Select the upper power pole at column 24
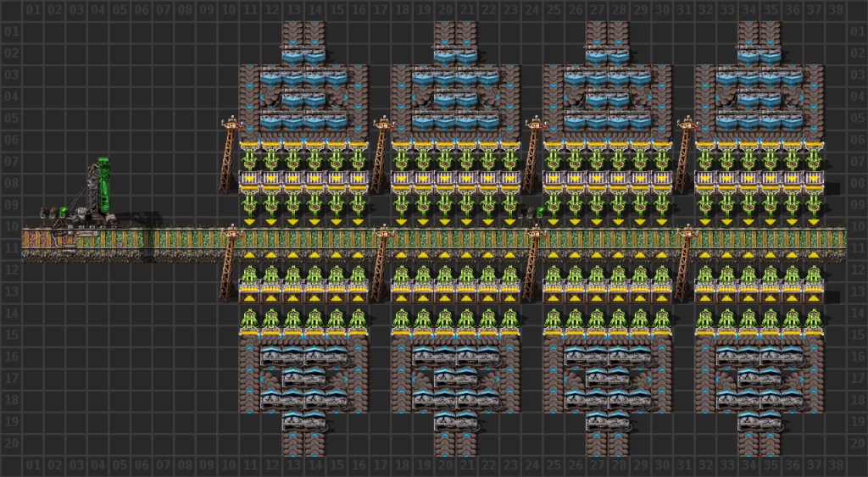 point(534,154)
